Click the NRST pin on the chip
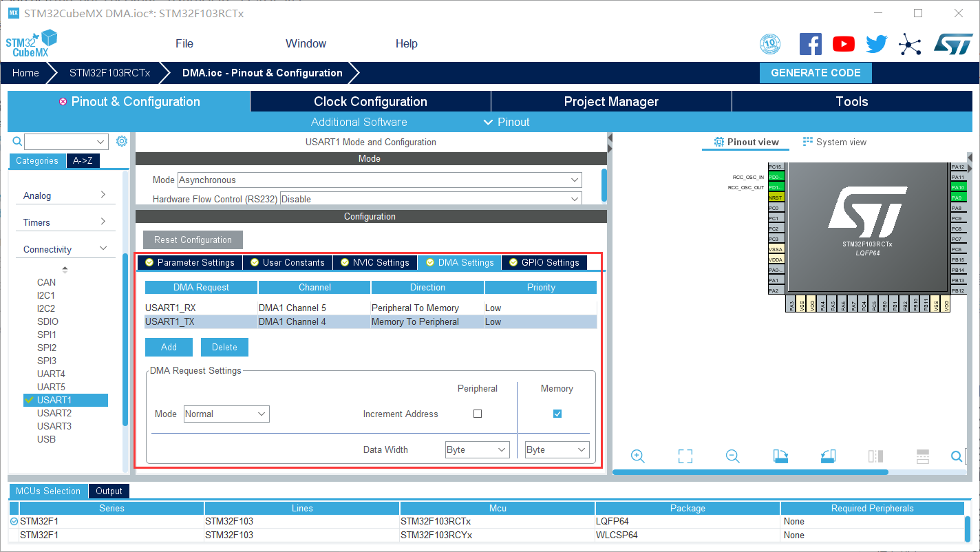The height and width of the screenshot is (552, 980). pyautogui.click(x=776, y=198)
